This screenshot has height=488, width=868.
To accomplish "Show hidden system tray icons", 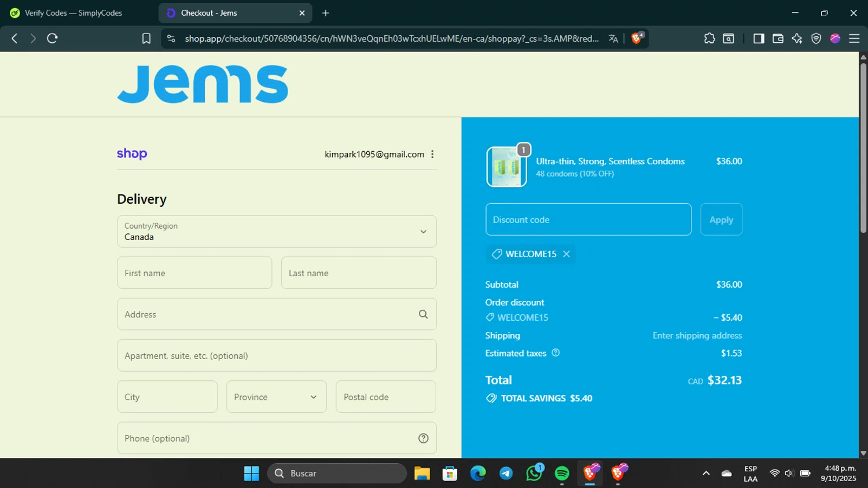I will pyautogui.click(x=706, y=474).
